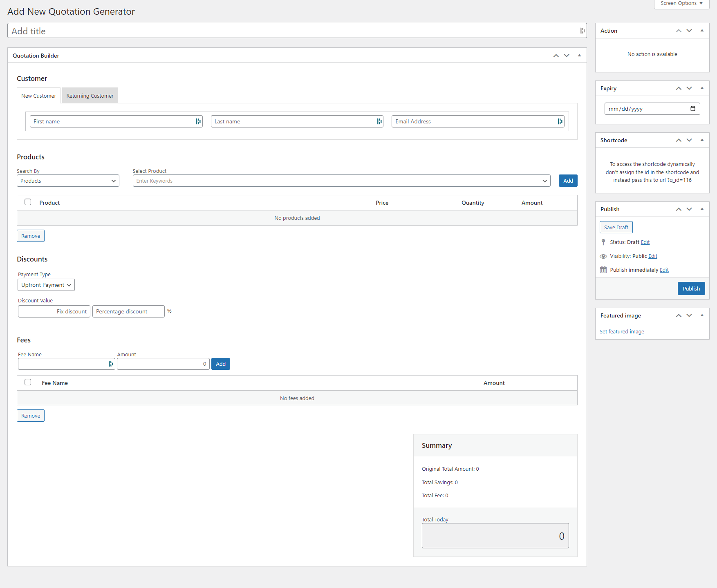Select the New Customer tab
This screenshot has height=588, width=717.
click(x=39, y=96)
